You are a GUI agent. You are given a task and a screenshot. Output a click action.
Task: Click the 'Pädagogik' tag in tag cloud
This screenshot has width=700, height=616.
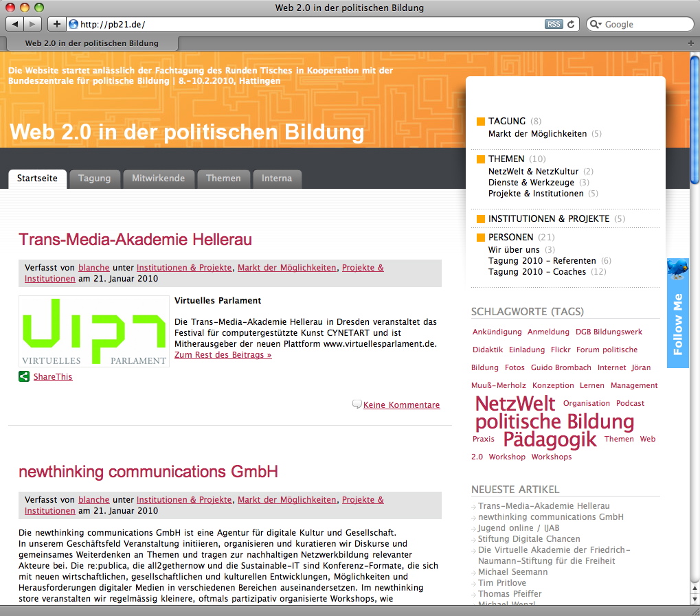(x=550, y=439)
